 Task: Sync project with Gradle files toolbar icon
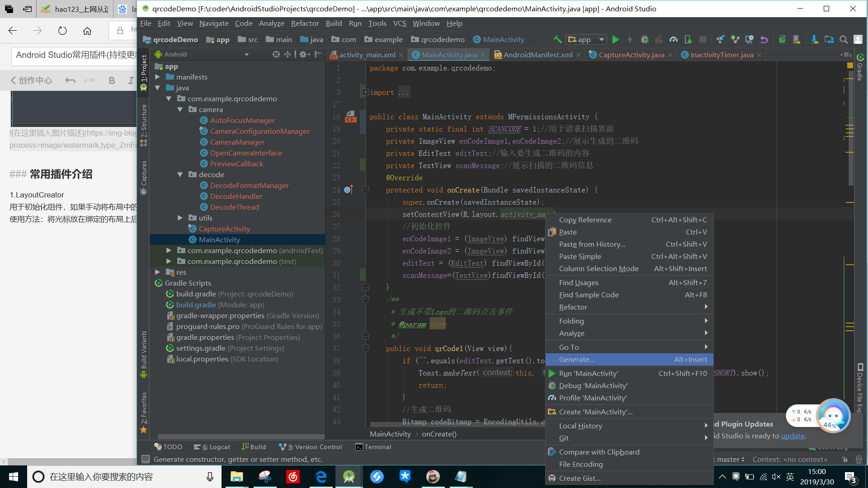(782, 39)
